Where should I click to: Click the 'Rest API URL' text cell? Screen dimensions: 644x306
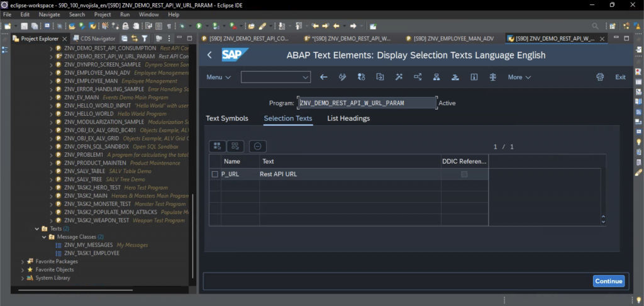click(350, 174)
